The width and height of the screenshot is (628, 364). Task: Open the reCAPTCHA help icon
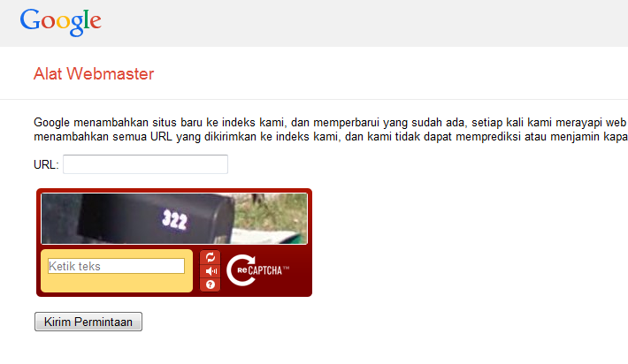pos(211,284)
